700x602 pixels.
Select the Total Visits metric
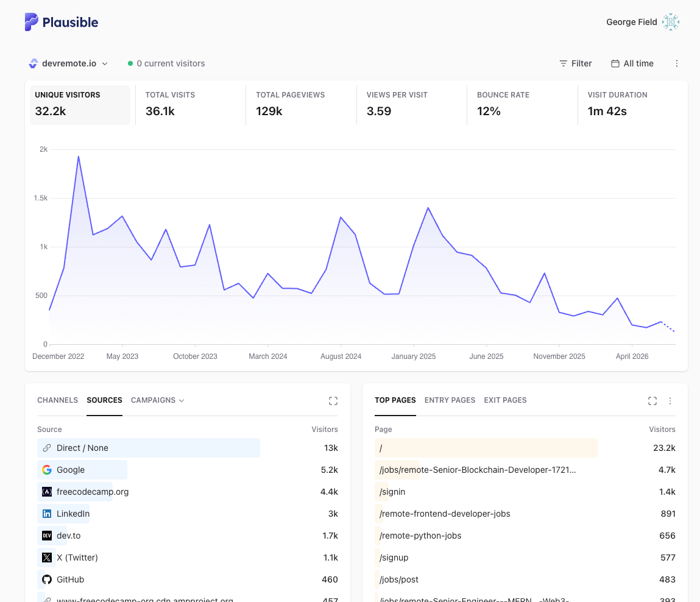[x=191, y=105]
